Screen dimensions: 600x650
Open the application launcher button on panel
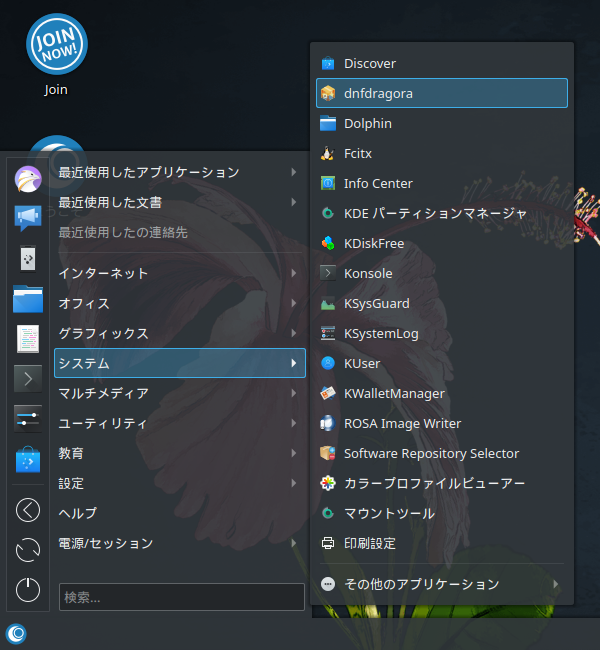click(16, 634)
